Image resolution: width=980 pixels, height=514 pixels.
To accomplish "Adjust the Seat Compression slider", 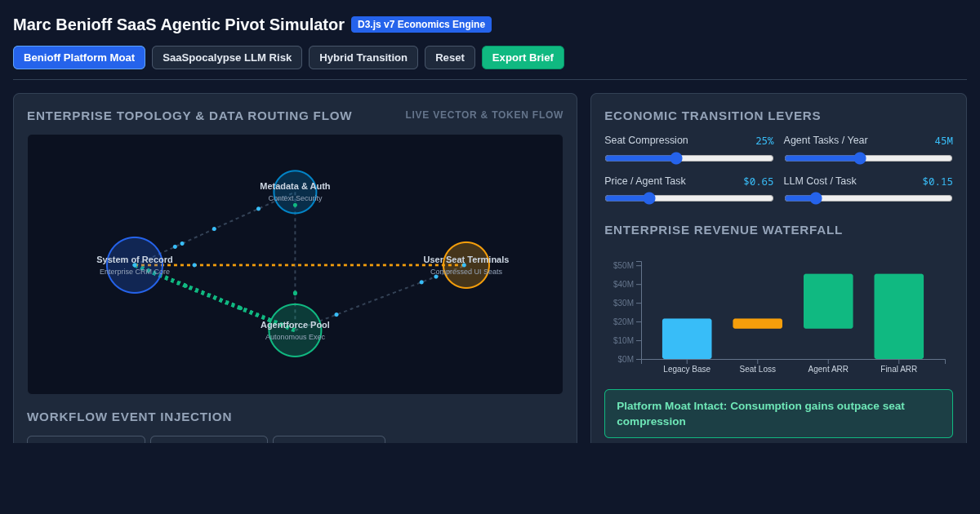I will tap(688, 158).
